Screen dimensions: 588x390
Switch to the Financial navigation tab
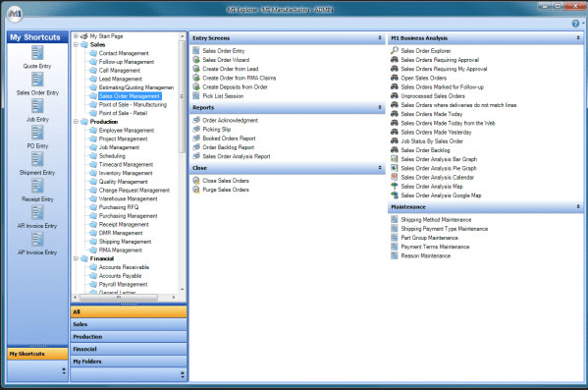point(129,349)
